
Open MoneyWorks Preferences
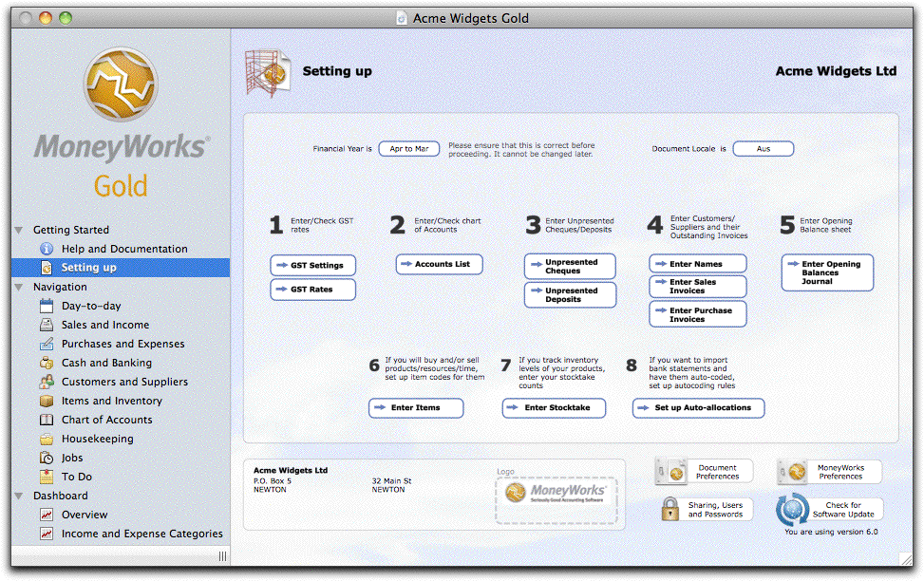coord(840,472)
